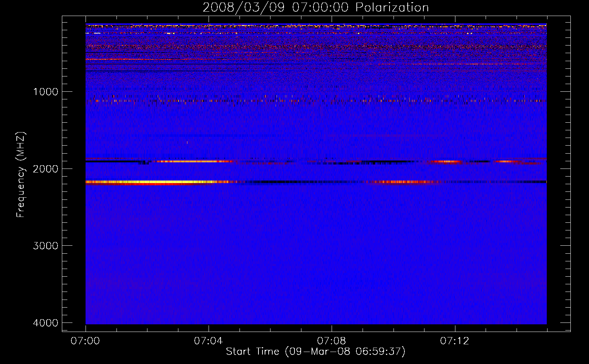Click the "Frequency (MHZ)" vertical axis label
589x364 pixels.
click(x=21, y=175)
